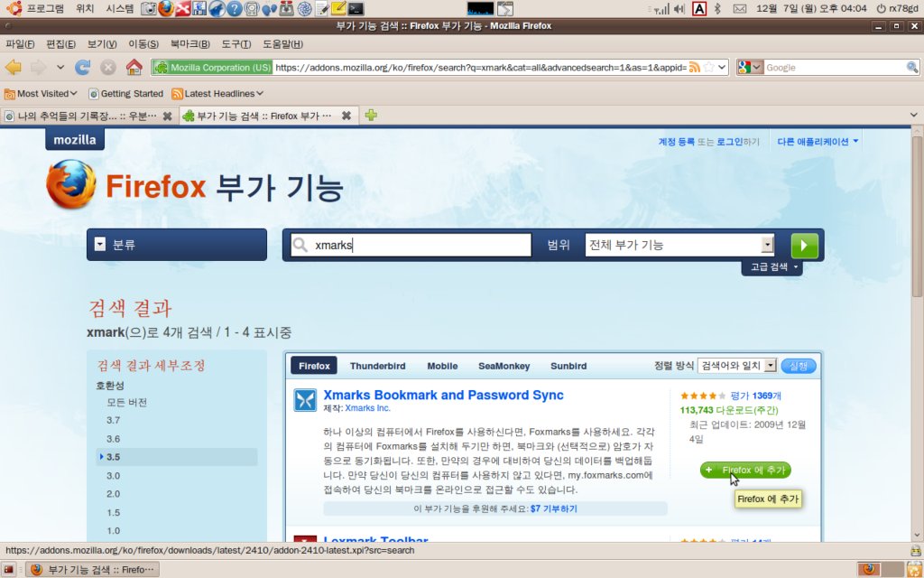Open the yellow sticky notes launcher
Screen dimensions: 924x578
[338, 8]
